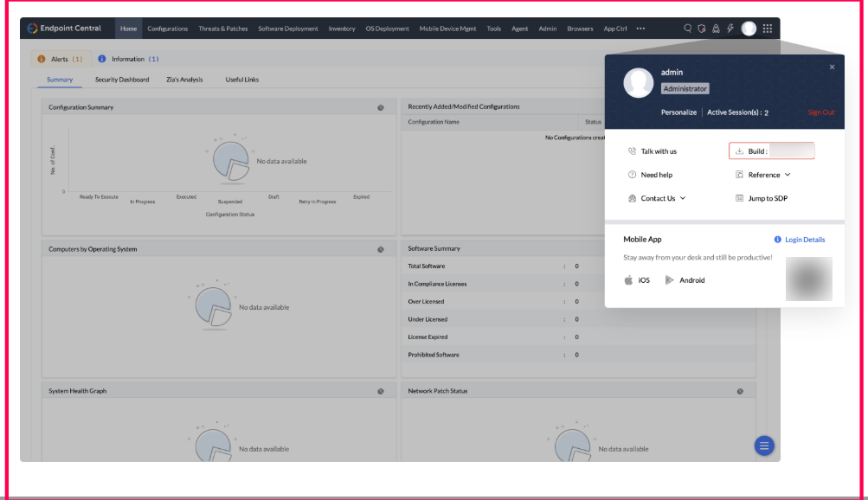Open the Tools menu

click(494, 29)
